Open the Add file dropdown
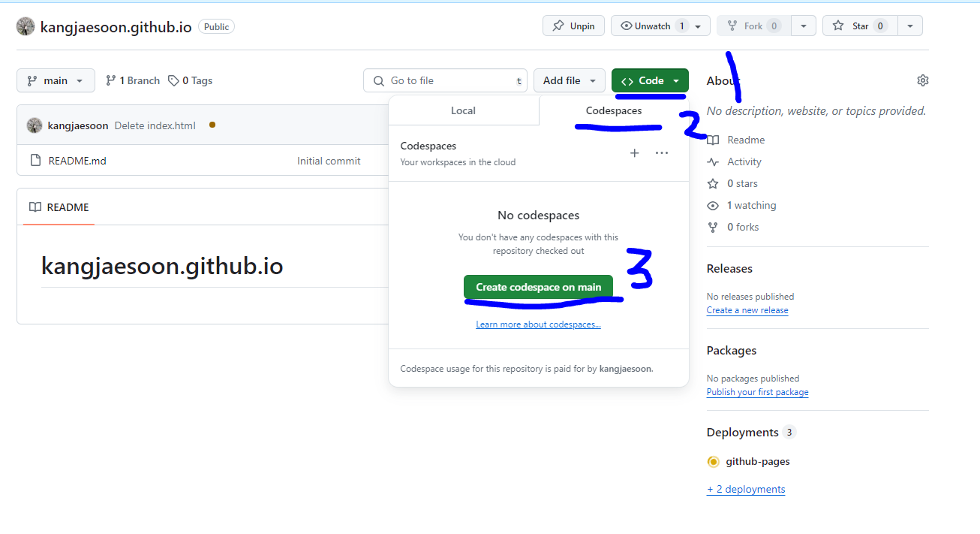Image resolution: width=980 pixels, height=534 pixels. 570,80
